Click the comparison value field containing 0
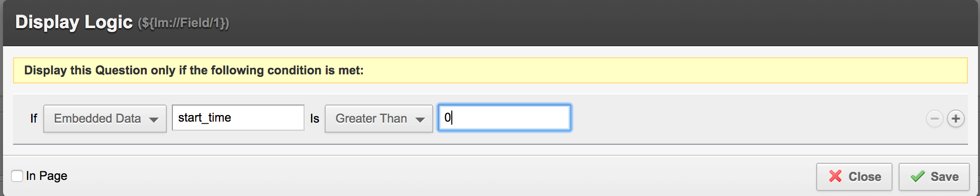 point(505,118)
